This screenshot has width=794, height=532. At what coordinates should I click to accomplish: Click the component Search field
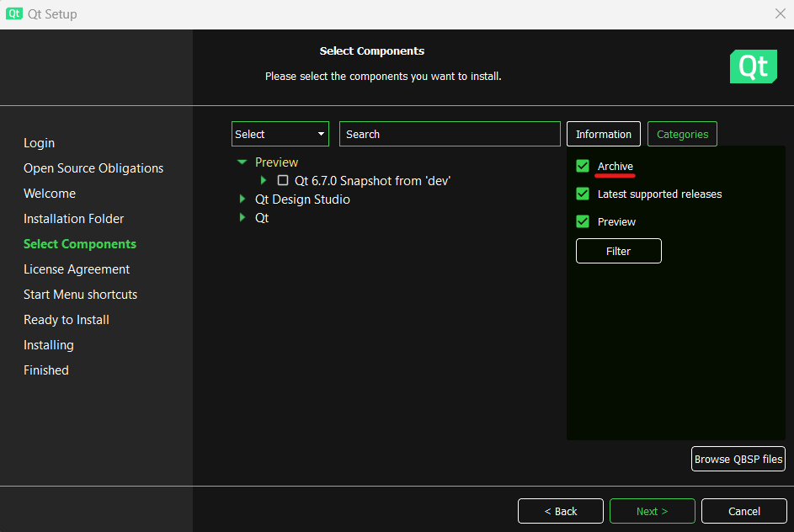click(x=450, y=134)
